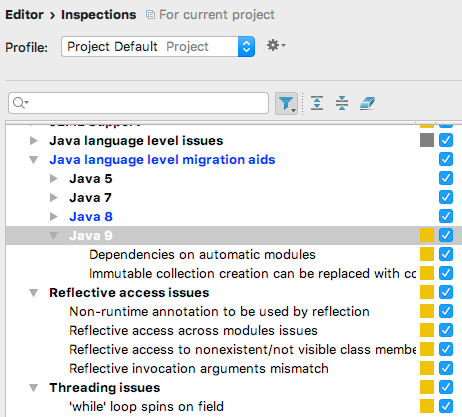Screen dimensions: 462x417
Task: Toggle the Java 7 checkbox
Action: point(446,197)
